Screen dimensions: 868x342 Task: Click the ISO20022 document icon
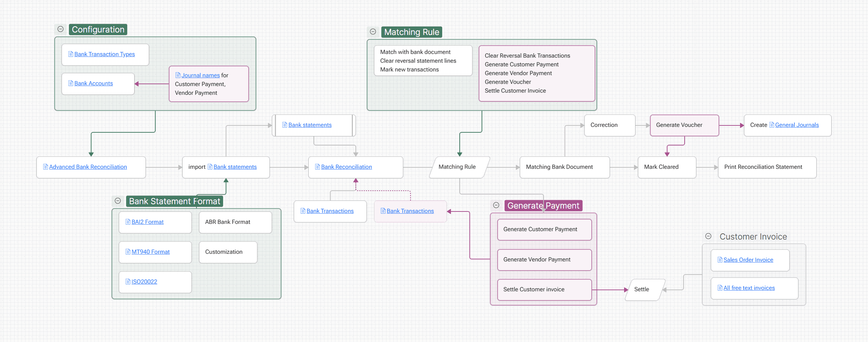tap(128, 281)
